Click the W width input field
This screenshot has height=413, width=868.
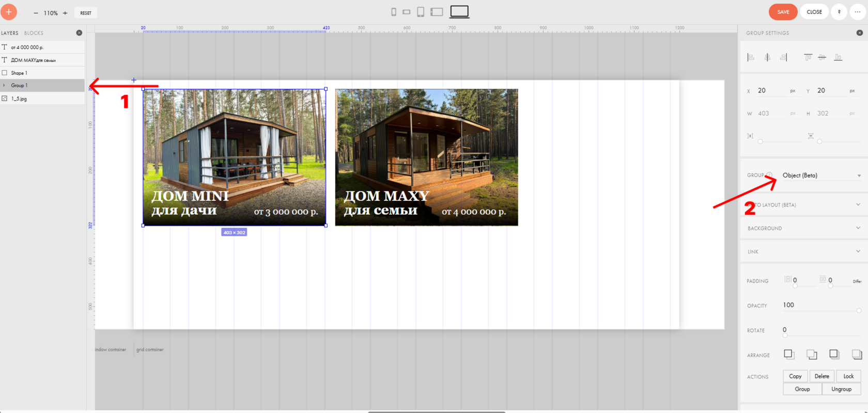click(x=772, y=113)
